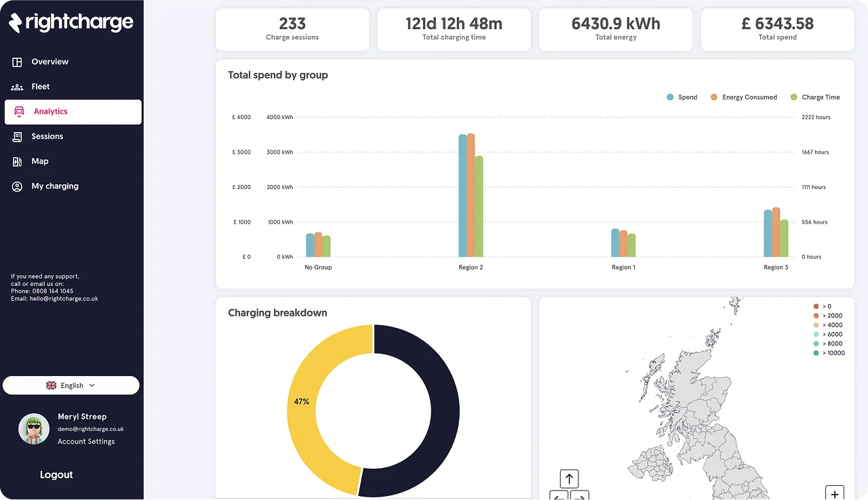Select the Overview panel icon in sidebar
This screenshot has height=500, width=868.
coord(16,62)
